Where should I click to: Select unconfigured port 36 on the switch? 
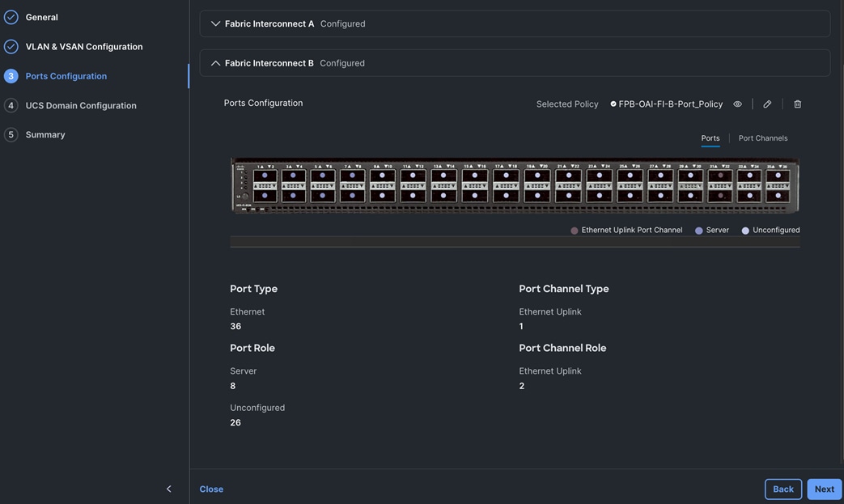pyautogui.click(x=778, y=195)
